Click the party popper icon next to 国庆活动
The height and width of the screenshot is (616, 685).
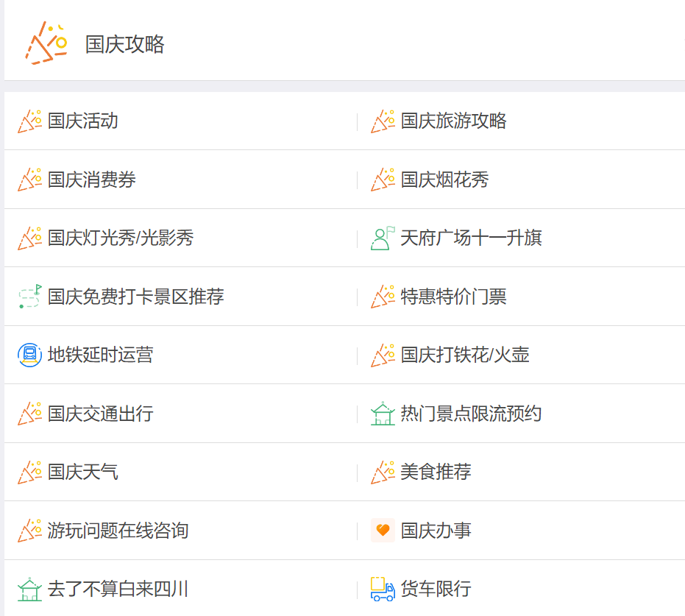(29, 121)
